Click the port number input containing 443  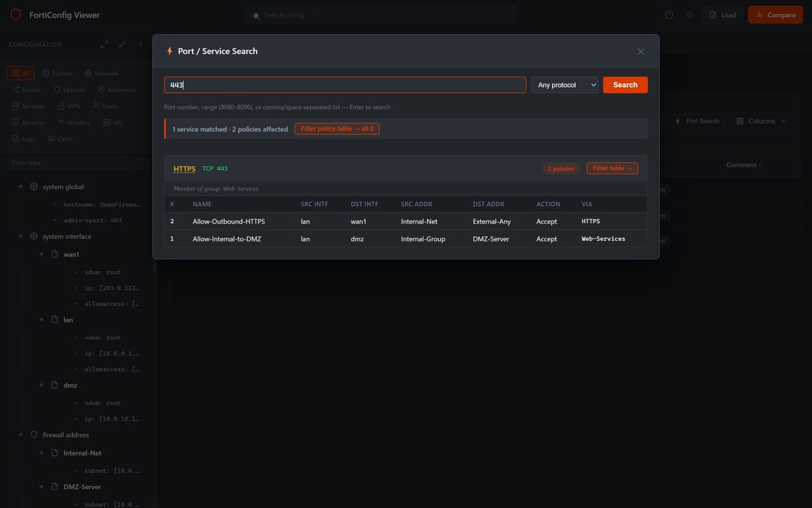pyautogui.click(x=345, y=85)
